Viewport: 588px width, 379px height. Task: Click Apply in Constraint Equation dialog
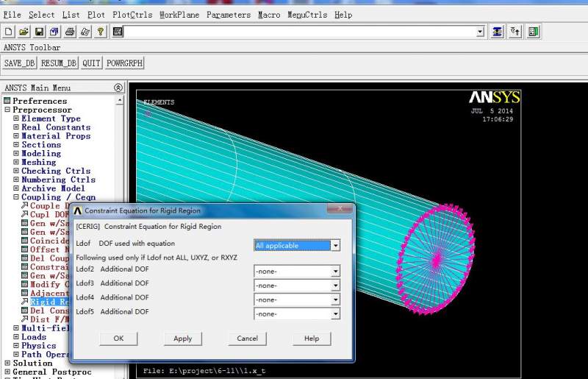click(x=182, y=339)
